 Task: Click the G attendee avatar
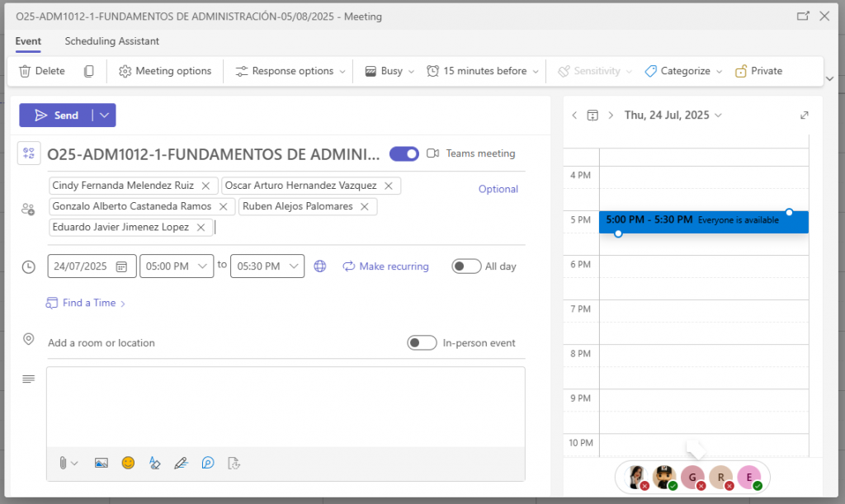[x=692, y=477]
